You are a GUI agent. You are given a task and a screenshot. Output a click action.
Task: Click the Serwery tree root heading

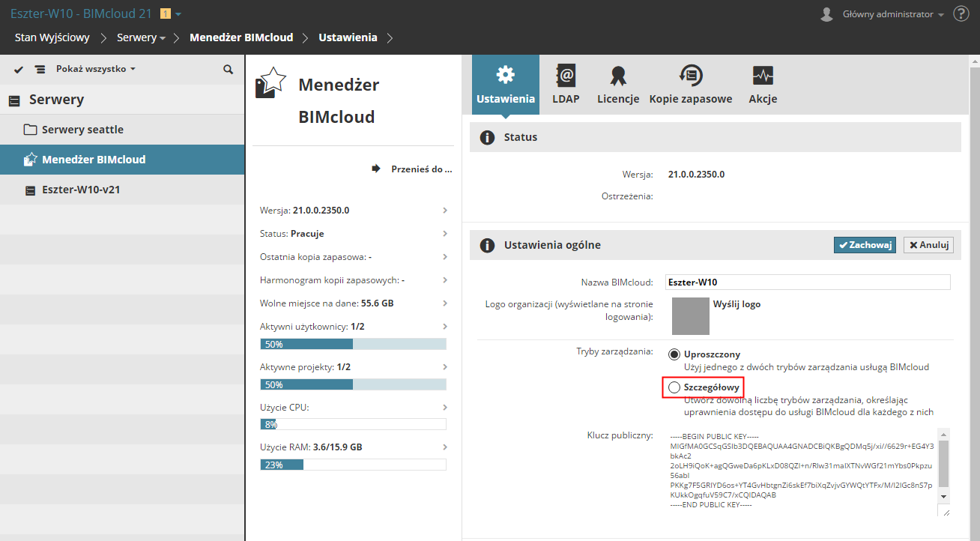(56, 100)
